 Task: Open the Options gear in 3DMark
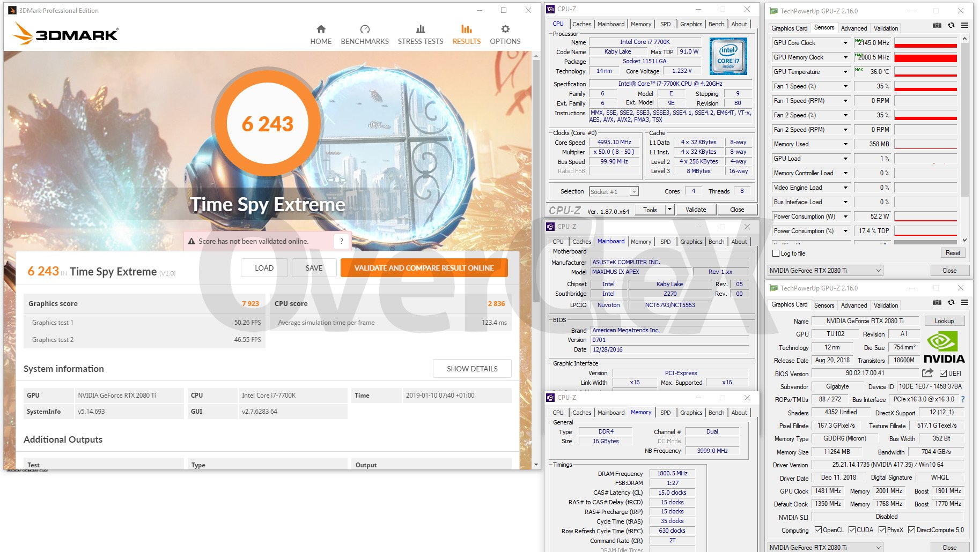(505, 29)
